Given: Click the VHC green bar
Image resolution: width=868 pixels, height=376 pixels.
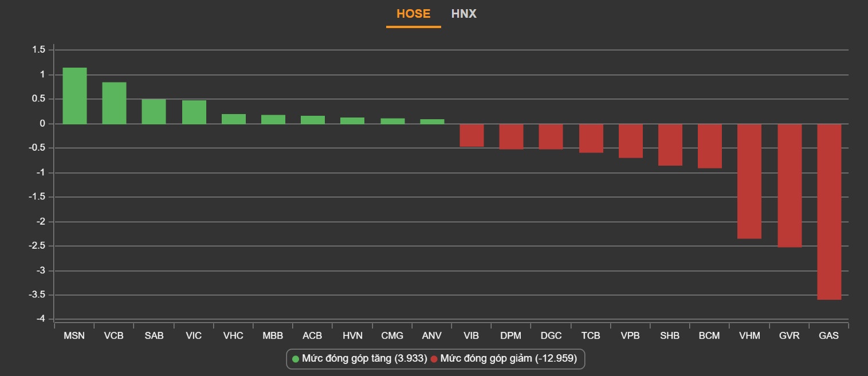Looking at the screenshot, I should point(233,119).
